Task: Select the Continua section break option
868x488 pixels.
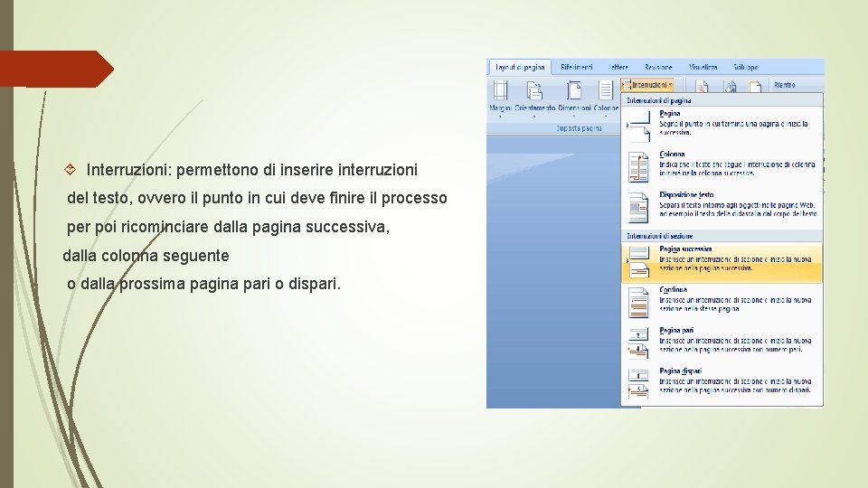Action: (722, 302)
